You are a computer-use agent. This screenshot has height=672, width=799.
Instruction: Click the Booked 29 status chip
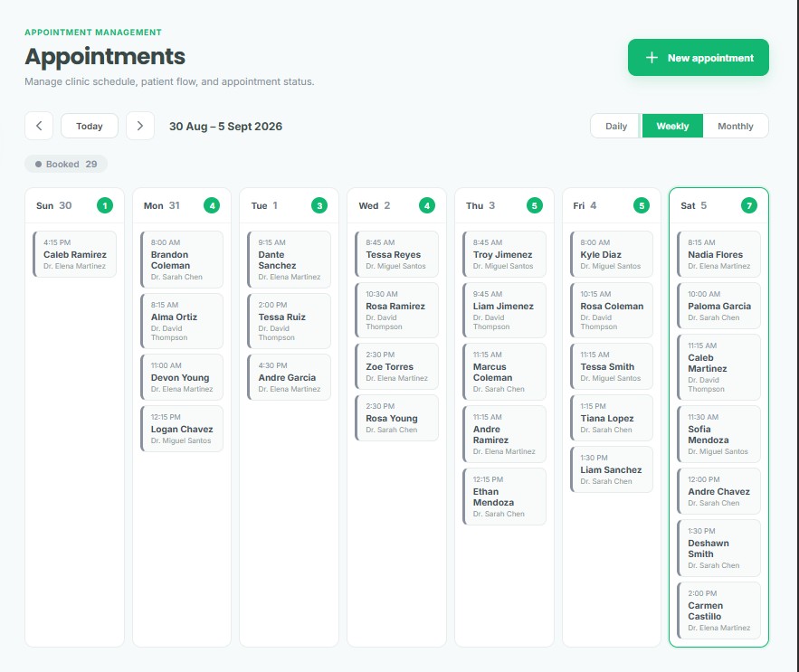click(66, 164)
